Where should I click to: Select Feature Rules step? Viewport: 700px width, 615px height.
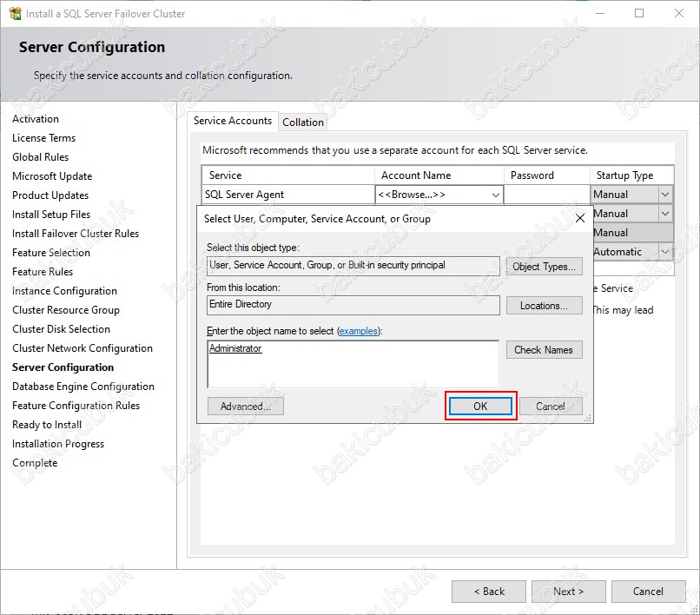(x=43, y=272)
